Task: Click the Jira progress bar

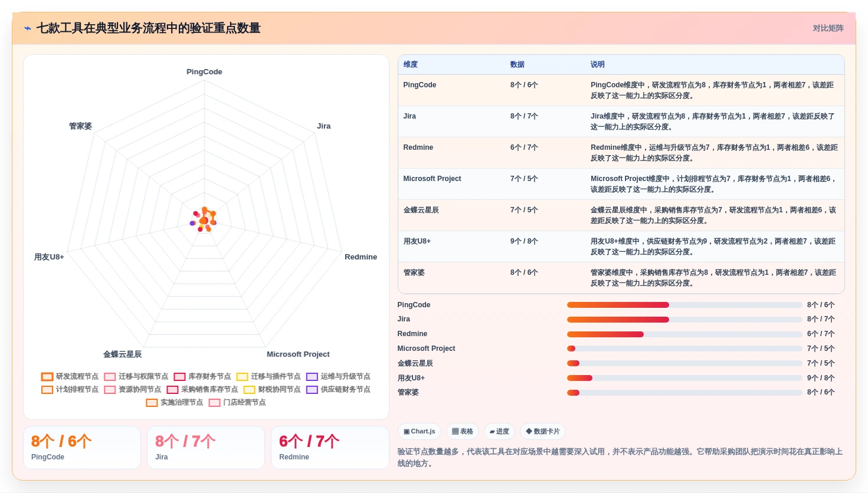Action: click(684, 320)
